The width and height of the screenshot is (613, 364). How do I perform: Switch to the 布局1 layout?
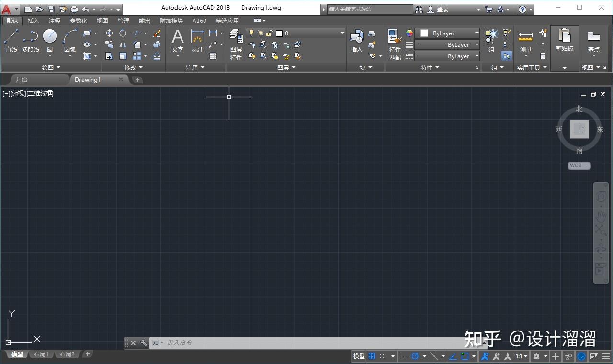point(42,354)
